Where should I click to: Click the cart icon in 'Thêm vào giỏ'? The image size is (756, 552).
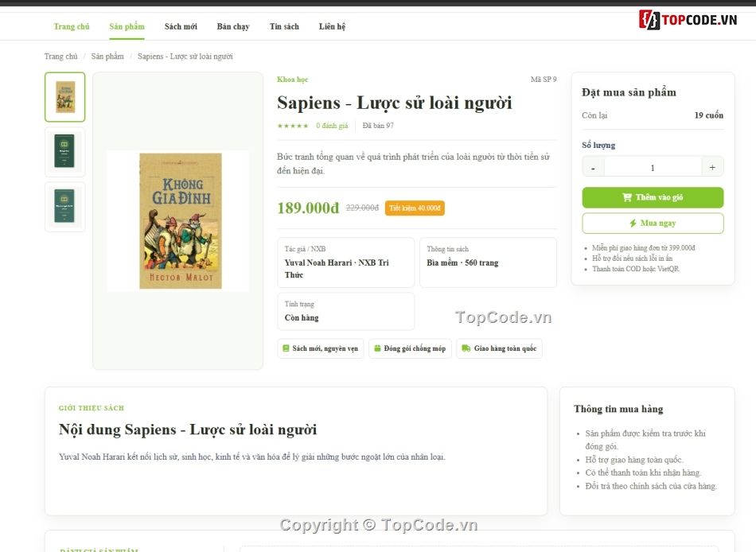click(627, 197)
